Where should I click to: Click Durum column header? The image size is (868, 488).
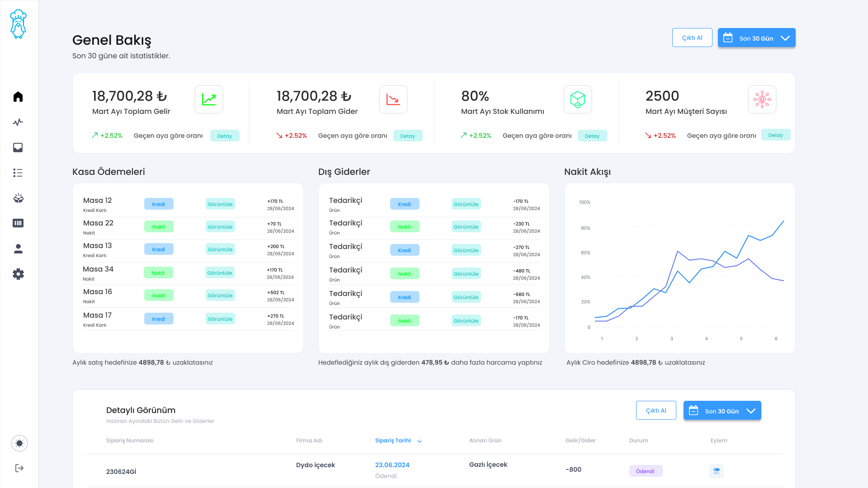pyautogui.click(x=638, y=441)
